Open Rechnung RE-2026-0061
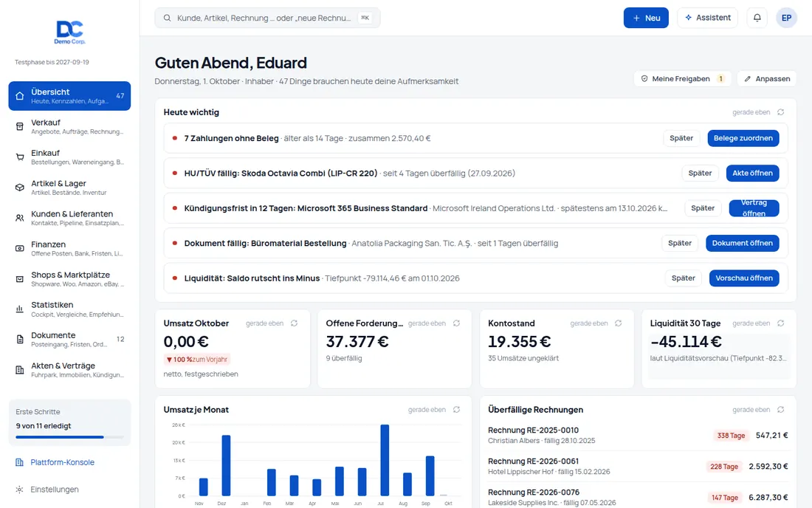Viewport: 812px width, 508px height. pyautogui.click(x=638, y=467)
